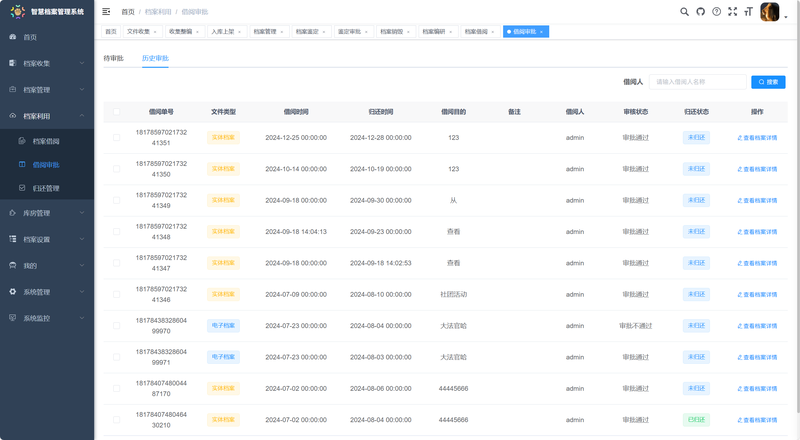Screen dimensions: 800x440
Task: Click the 借阅人 name input field
Action: point(697,82)
